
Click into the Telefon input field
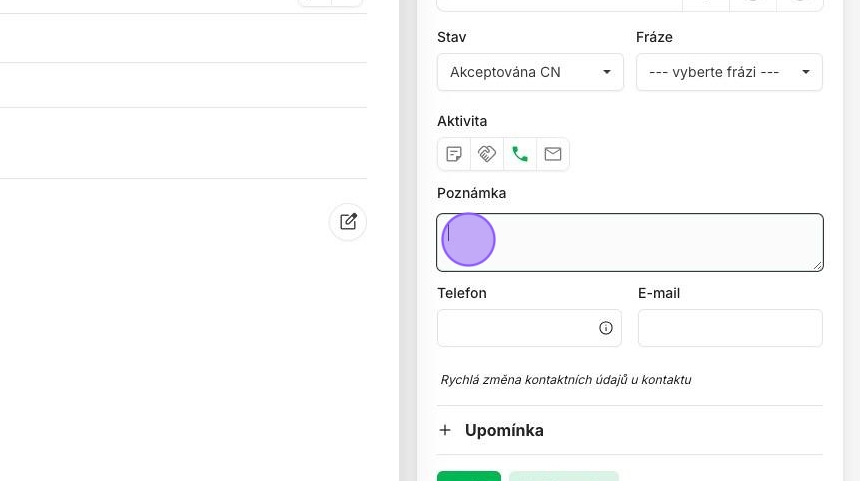coord(515,328)
